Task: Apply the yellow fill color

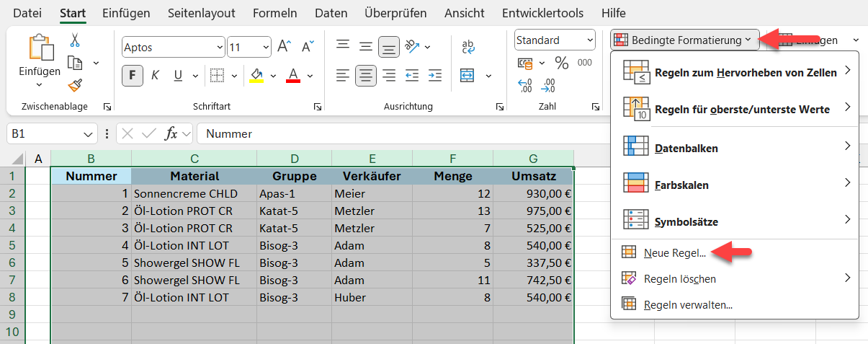Action: (x=256, y=75)
